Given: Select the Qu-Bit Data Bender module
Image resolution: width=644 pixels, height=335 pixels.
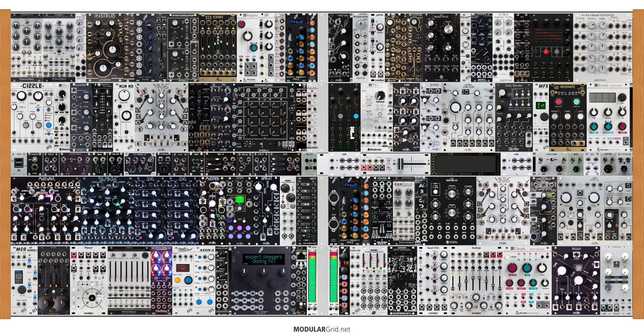Looking at the screenshot, I should [x=514, y=117].
